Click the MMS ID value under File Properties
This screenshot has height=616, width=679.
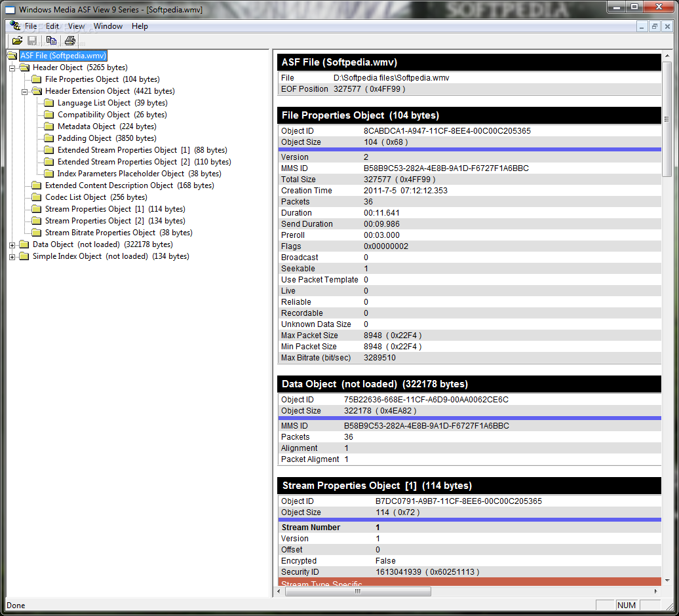pyautogui.click(x=446, y=168)
